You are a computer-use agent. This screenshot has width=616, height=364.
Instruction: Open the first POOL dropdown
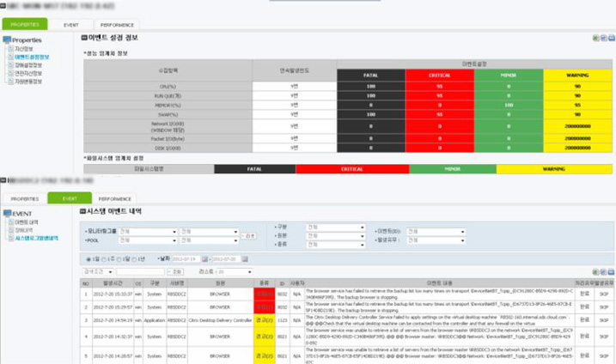click(148, 240)
